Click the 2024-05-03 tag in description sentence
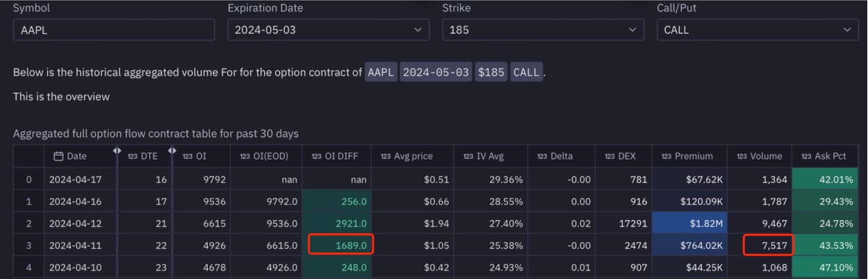Screen dimensions: 868x279 tap(435, 72)
